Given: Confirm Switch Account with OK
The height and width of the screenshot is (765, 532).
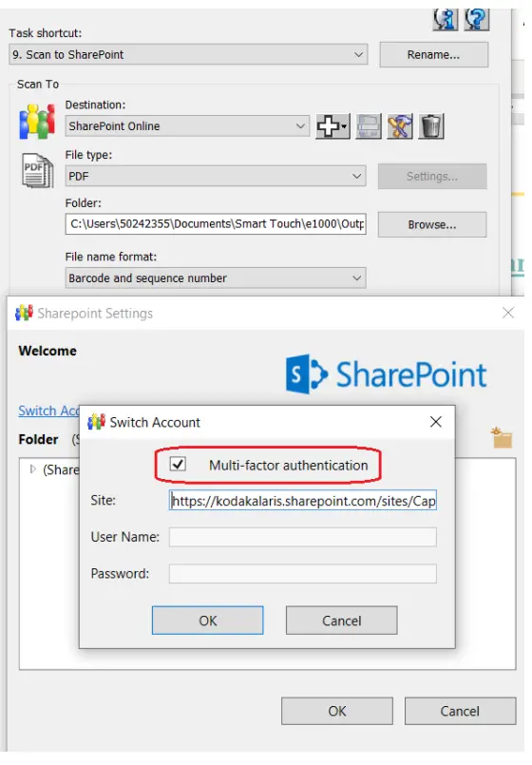Looking at the screenshot, I should (x=208, y=621).
